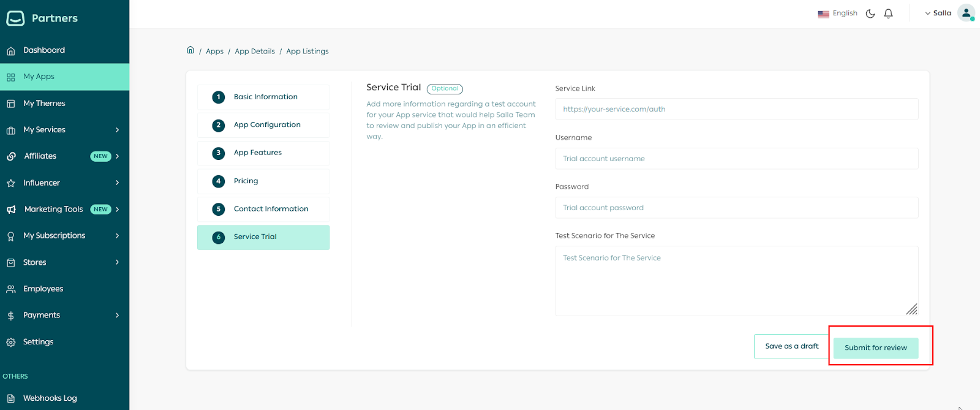The image size is (980, 410).
Task: Expand the My Services submenu
Action: (x=117, y=130)
